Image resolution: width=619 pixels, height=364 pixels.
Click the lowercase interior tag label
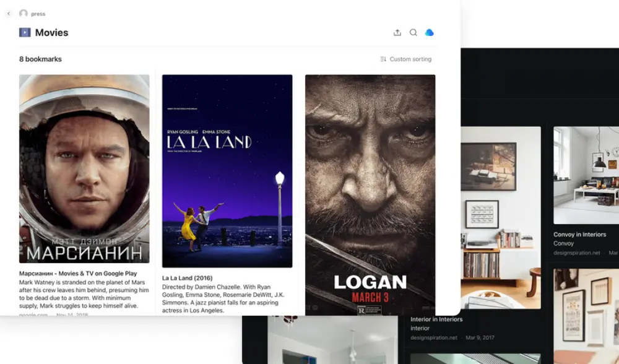coord(420,328)
